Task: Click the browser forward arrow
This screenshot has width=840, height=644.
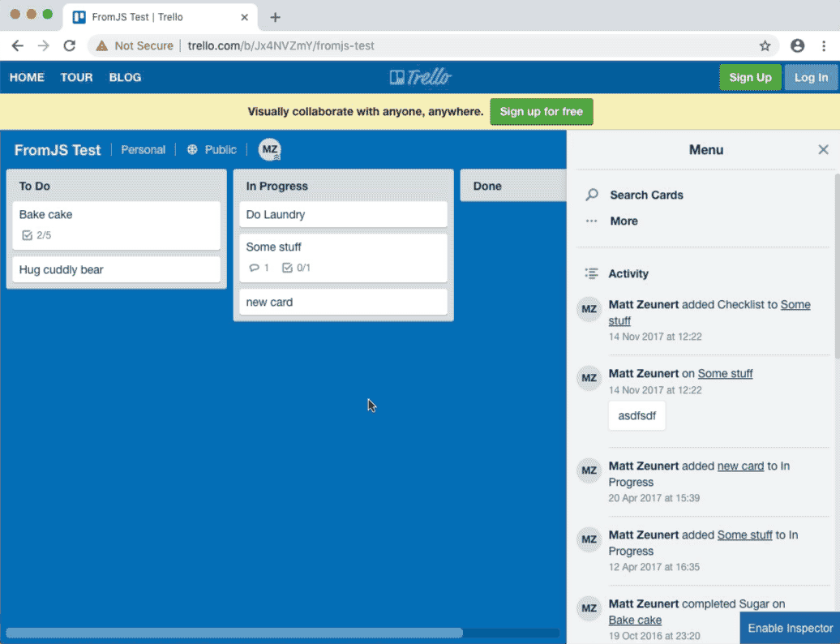Action: (x=44, y=45)
